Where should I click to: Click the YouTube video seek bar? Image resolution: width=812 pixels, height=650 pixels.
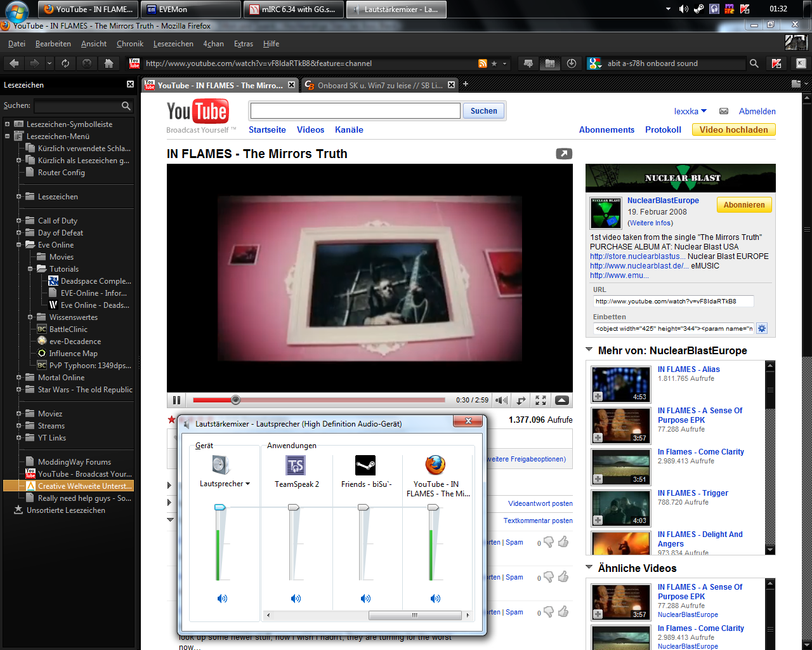pos(319,400)
